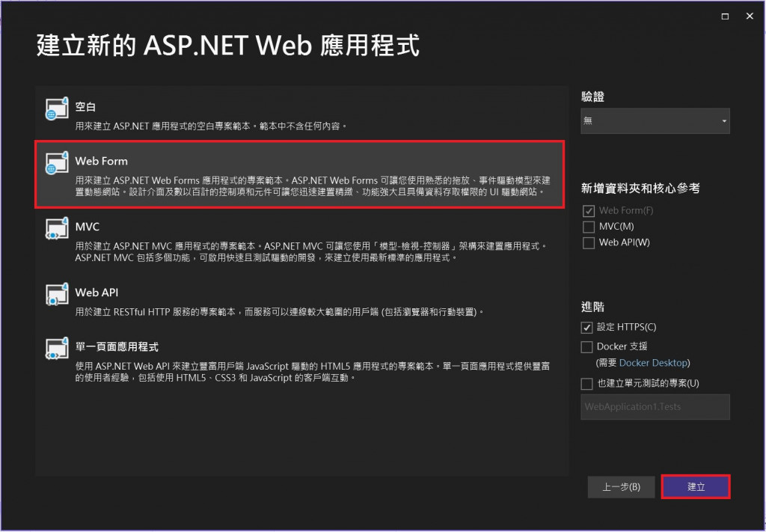Image resolution: width=766 pixels, height=532 pixels.
Task: Click the 單一頁面應用程式 template icon
Action: coord(57,349)
